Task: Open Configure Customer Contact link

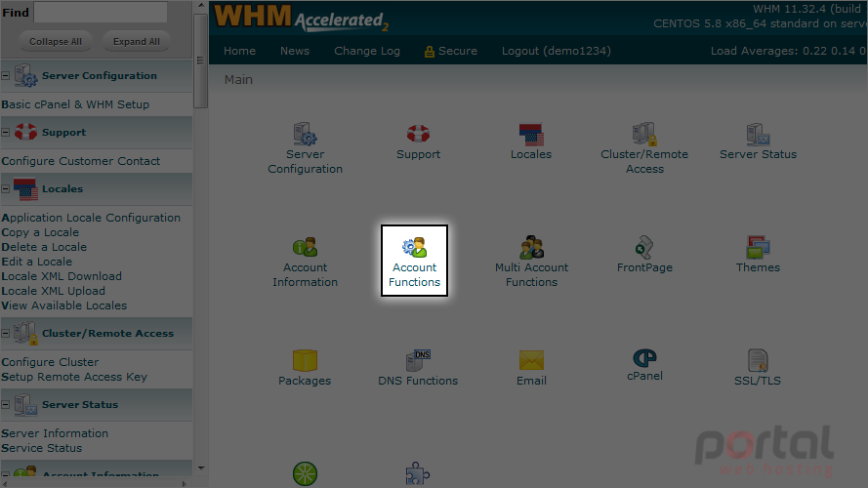Action: coord(81,161)
